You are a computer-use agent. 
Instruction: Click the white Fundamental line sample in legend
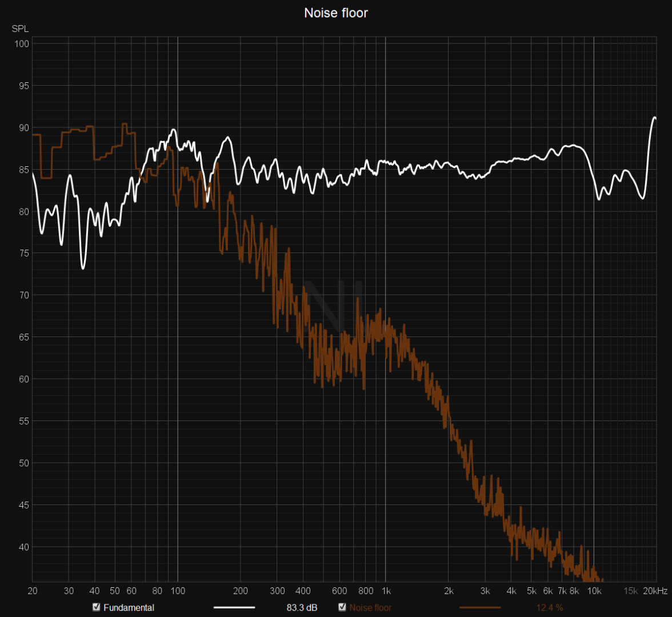click(x=234, y=607)
